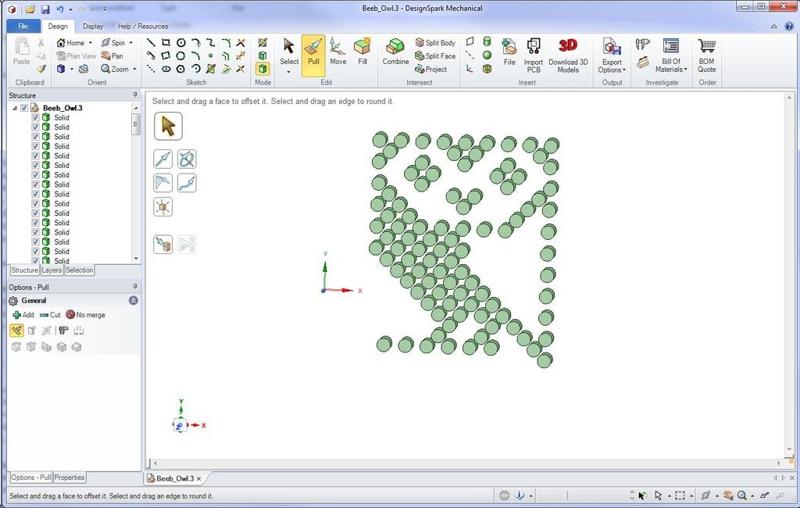Activate the Pull tool in the Edit group
Image resolution: width=800 pixels, height=508 pixels.
(313, 56)
